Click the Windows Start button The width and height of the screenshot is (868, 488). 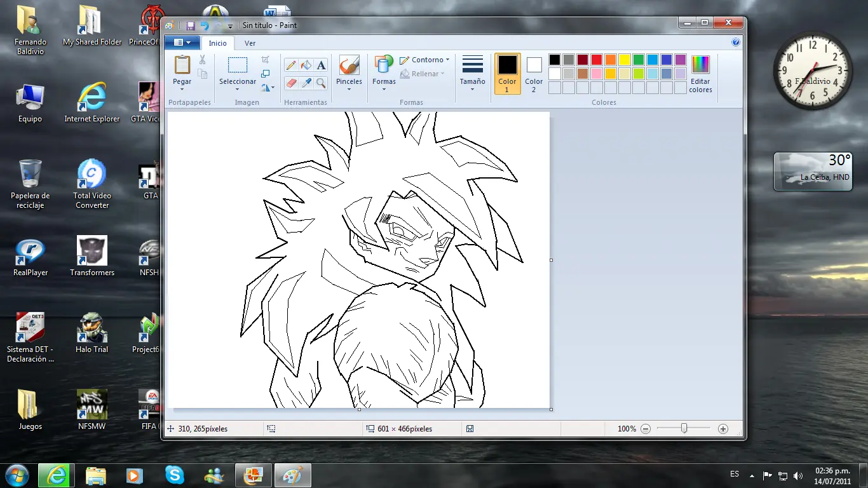(x=17, y=475)
